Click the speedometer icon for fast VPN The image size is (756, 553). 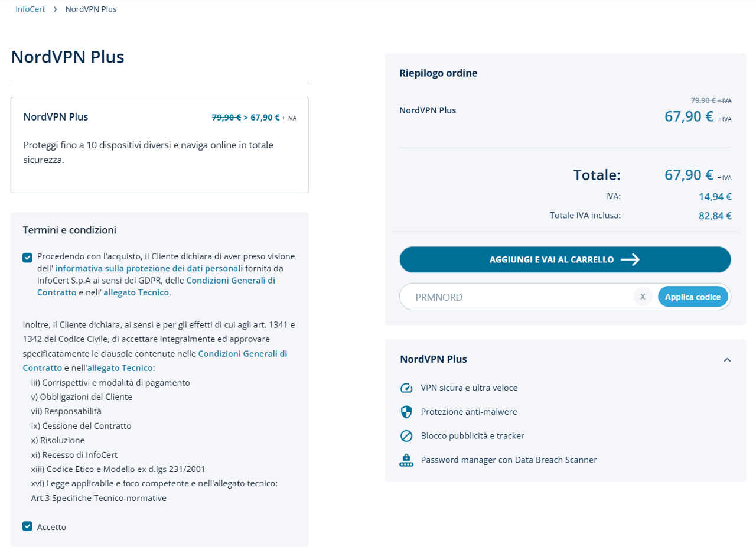[x=406, y=388]
